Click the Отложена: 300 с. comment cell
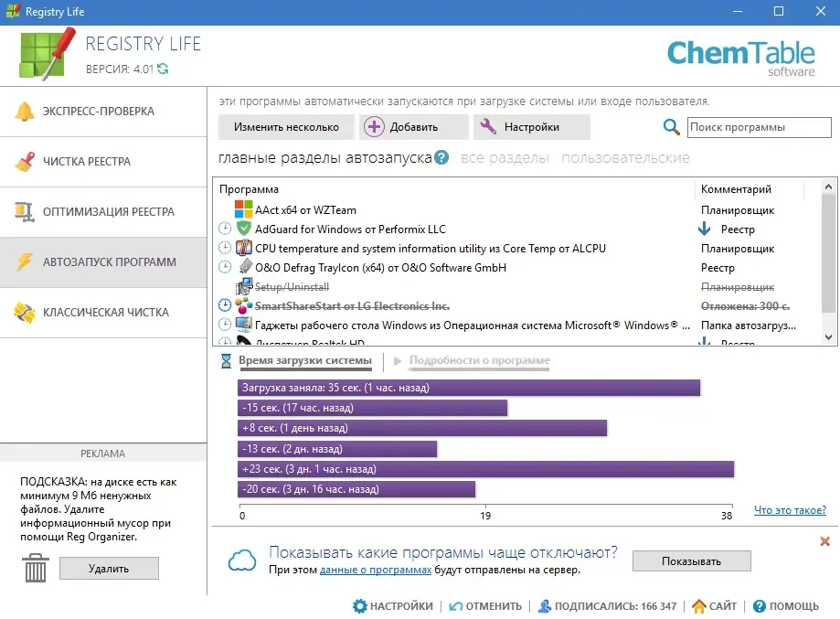 [745, 306]
